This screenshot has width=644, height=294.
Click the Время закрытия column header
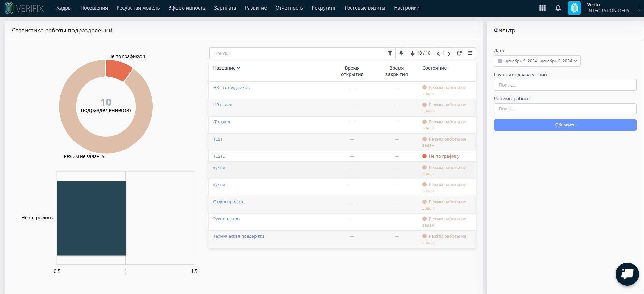[397, 71]
